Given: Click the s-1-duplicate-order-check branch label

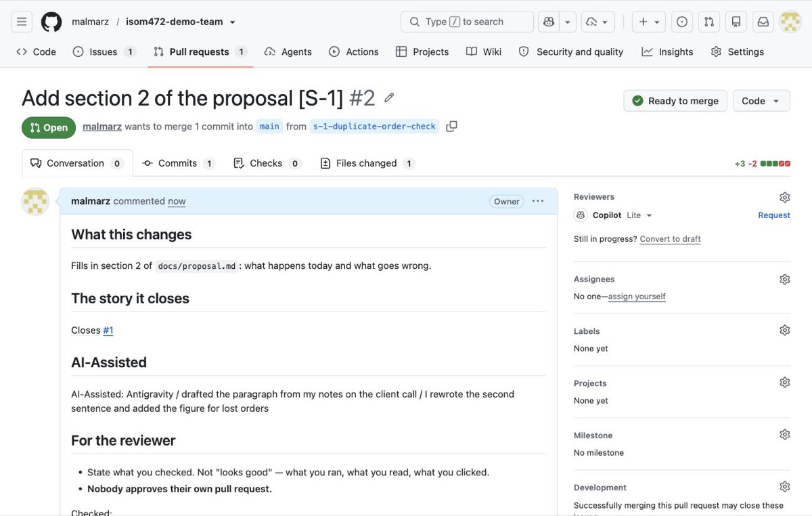Looking at the screenshot, I should (x=374, y=127).
